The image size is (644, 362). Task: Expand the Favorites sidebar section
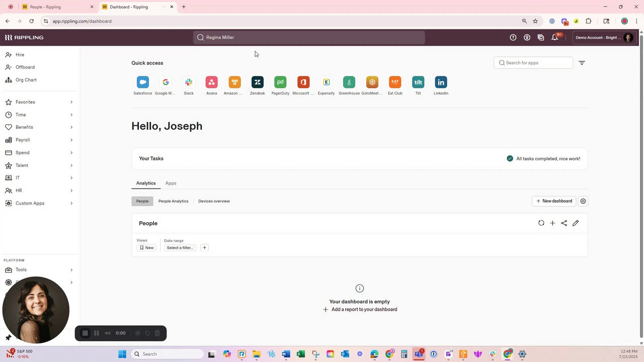click(39, 102)
